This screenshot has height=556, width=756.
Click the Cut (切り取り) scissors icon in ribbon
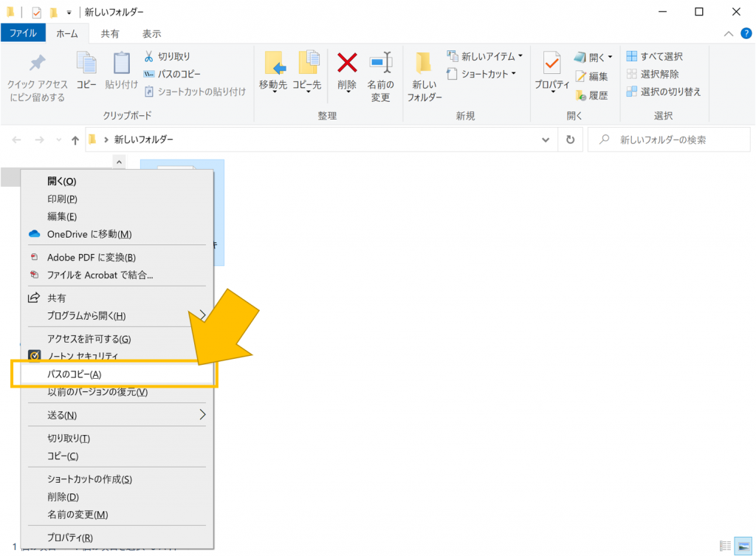click(148, 56)
